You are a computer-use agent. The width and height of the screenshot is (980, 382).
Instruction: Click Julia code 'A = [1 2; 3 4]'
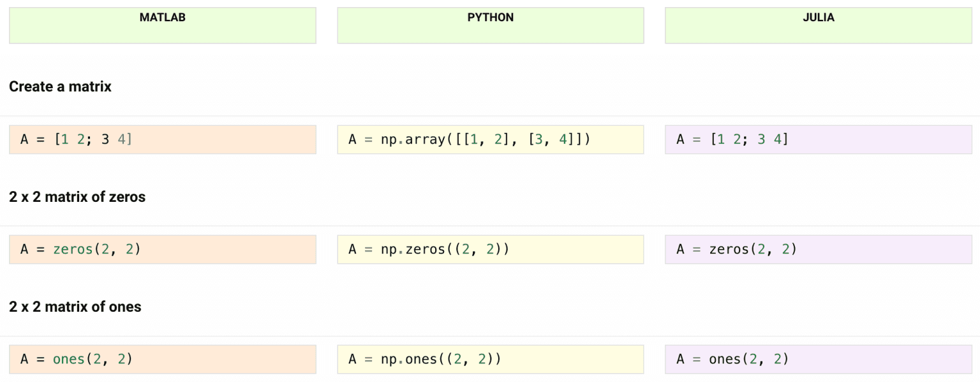[x=818, y=139]
